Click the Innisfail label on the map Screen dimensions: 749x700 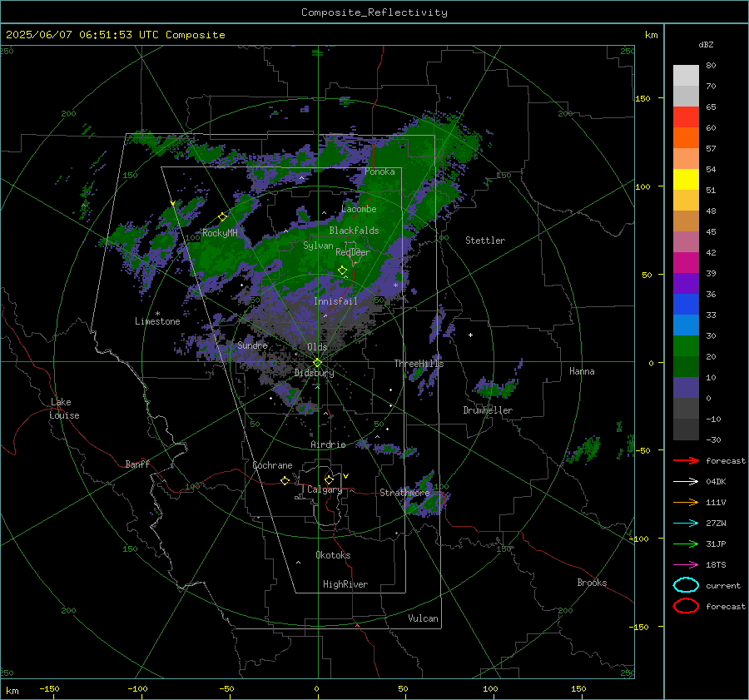(x=335, y=301)
